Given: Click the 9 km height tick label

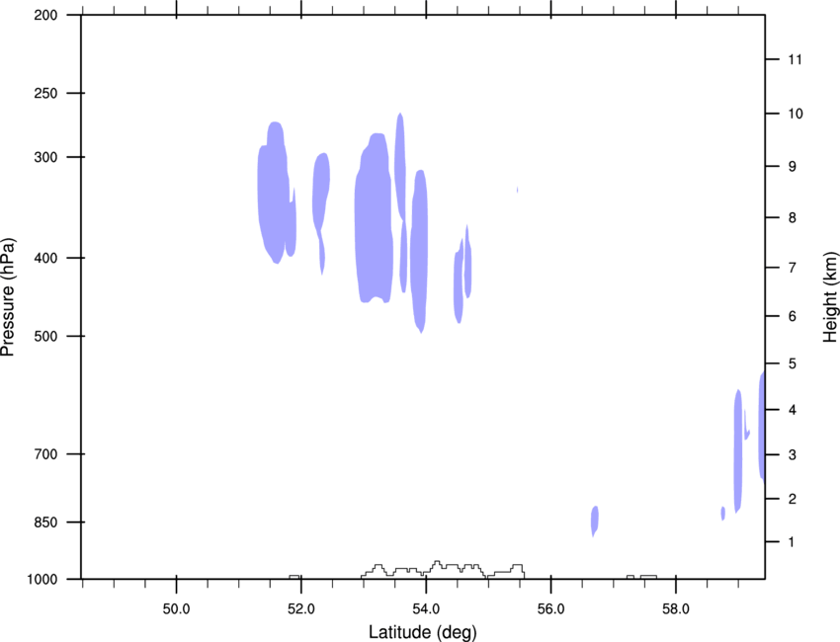Looking at the screenshot, I should point(793,167).
